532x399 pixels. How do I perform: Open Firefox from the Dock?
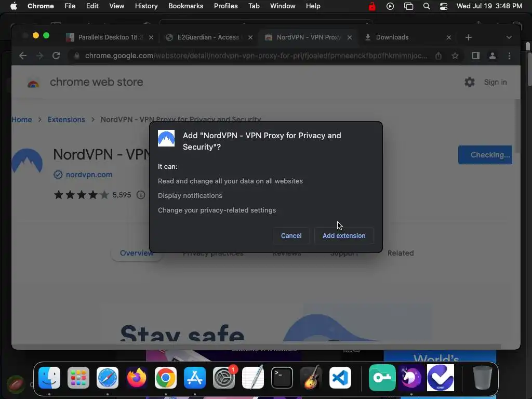137,378
